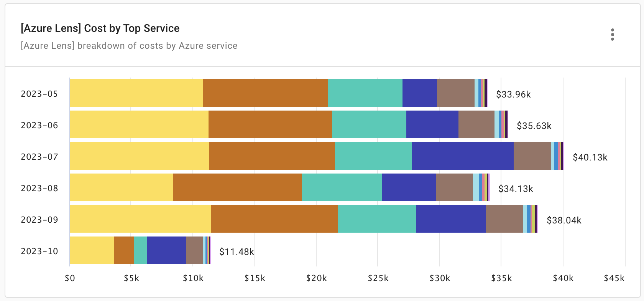Open the chart options three-dot menu

coord(613,35)
